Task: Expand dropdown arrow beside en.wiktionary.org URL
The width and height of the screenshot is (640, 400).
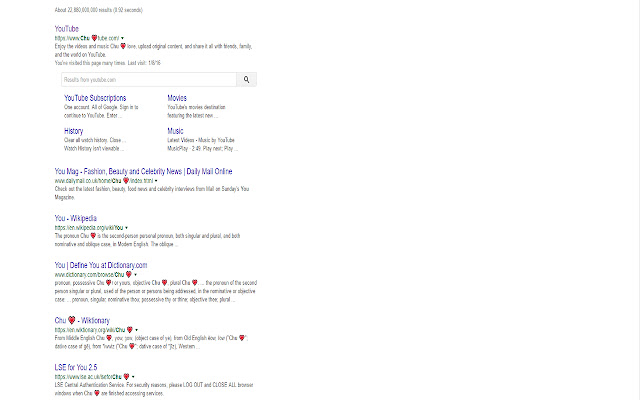Action: [136, 330]
